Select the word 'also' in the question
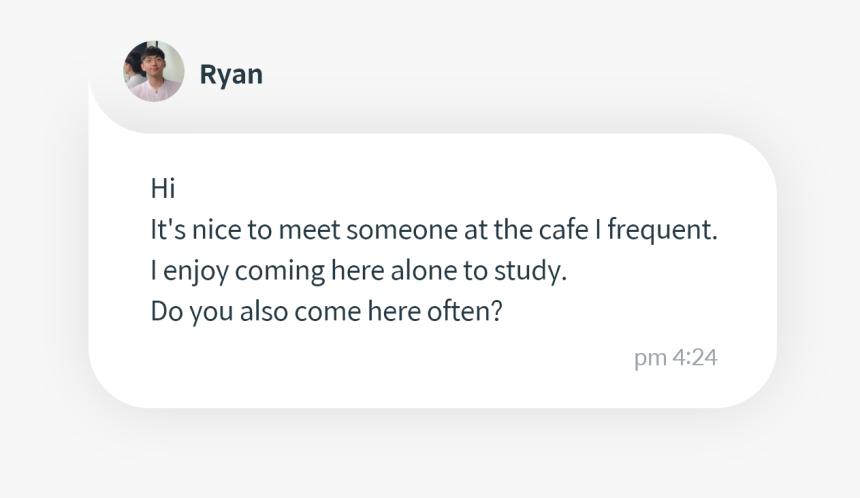Viewport: 860px width, 498px height. coord(264,311)
